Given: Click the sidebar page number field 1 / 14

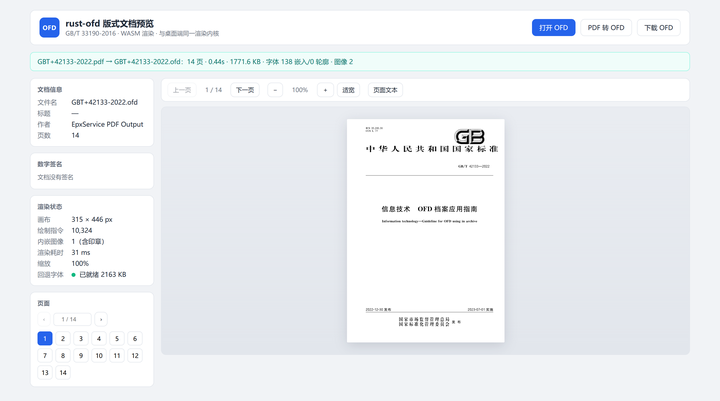Looking at the screenshot, I should click(x=73, y=319).
